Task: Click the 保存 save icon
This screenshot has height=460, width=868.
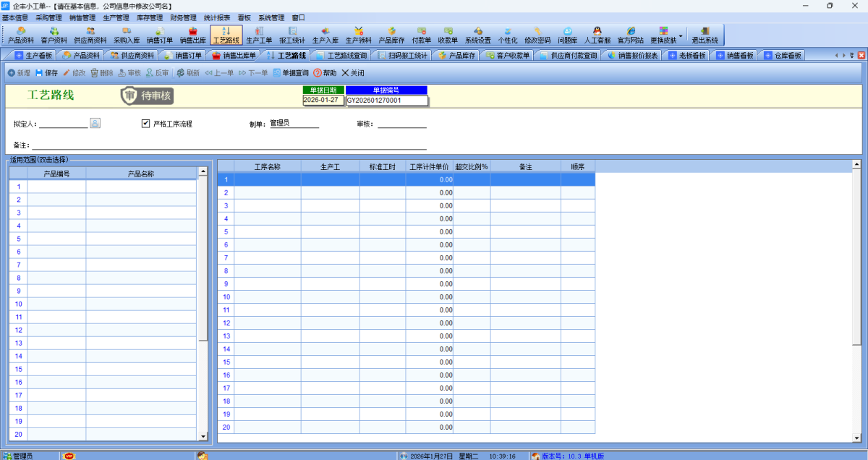Action: click(39, 73)
